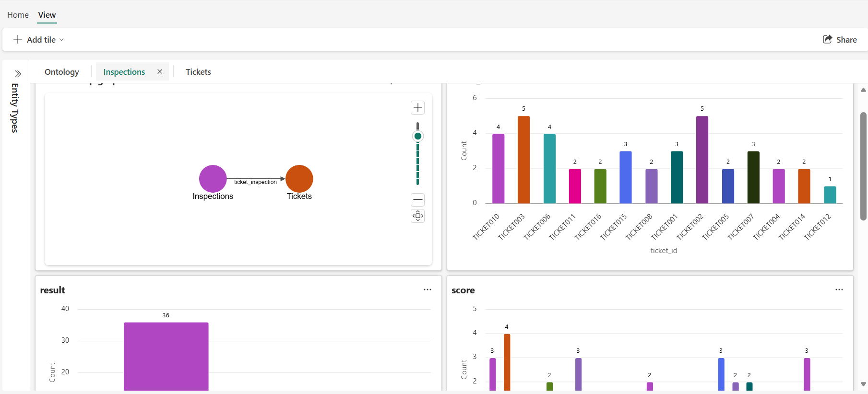Click the result tile title
The image size is (868, 394).
(52, 290)
